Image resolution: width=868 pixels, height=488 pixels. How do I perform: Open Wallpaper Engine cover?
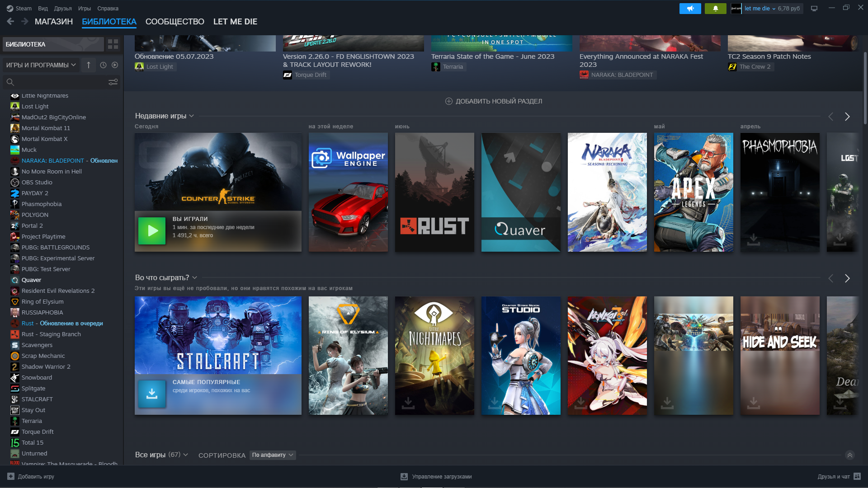[348, 192]
